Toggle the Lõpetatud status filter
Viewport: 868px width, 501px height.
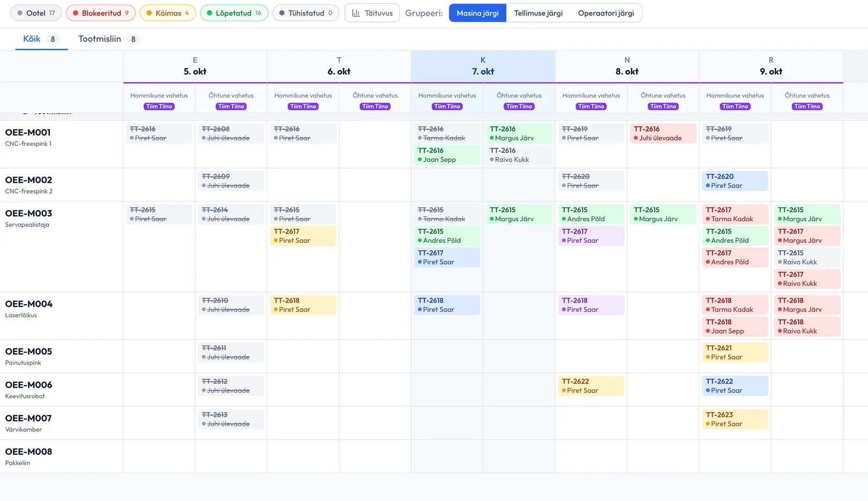[234, 13]
